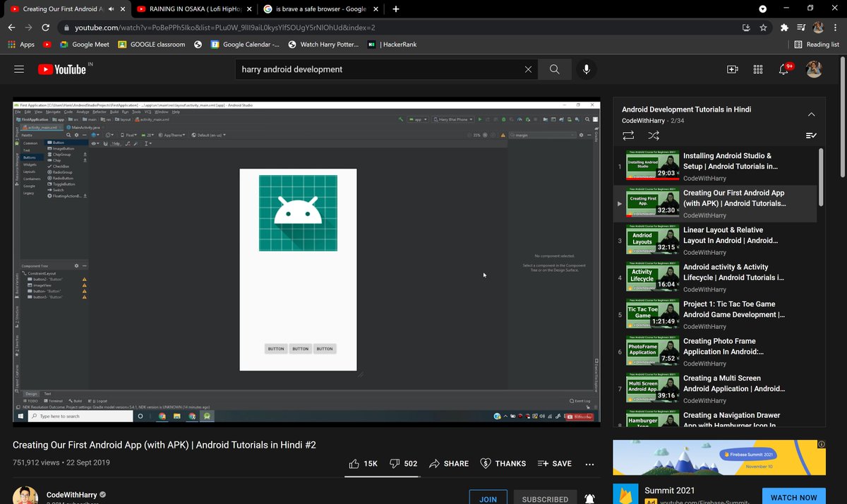Image resolution: width=847 pixels, height=504 pixels.
Task: Open the browser extensions puzzle icon
Action: pyautogui.click(x=784, y=28)
